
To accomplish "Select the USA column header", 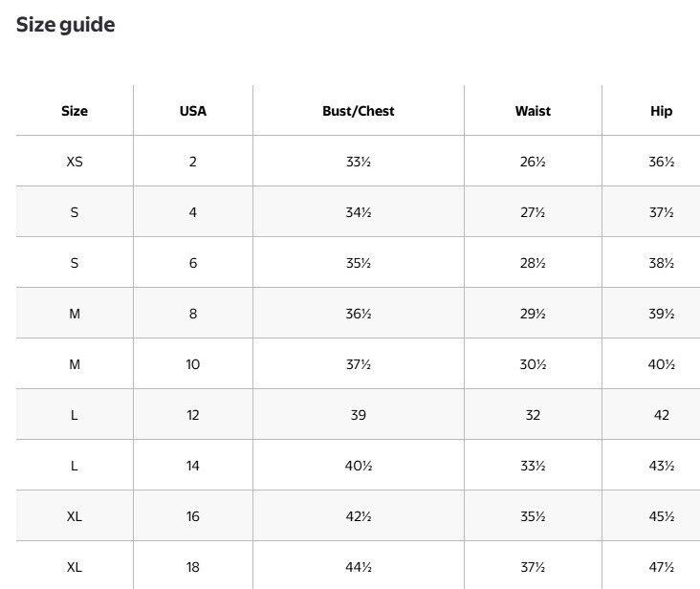I will 193,111.
